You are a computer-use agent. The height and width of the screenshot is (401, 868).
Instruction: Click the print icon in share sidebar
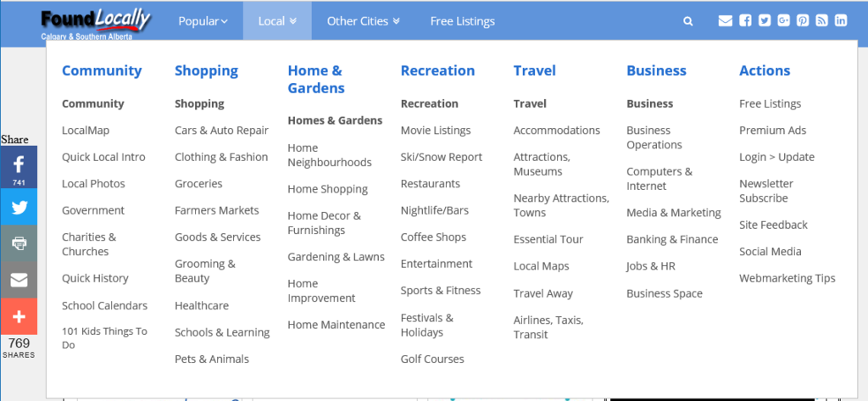[x=19, y=243]
